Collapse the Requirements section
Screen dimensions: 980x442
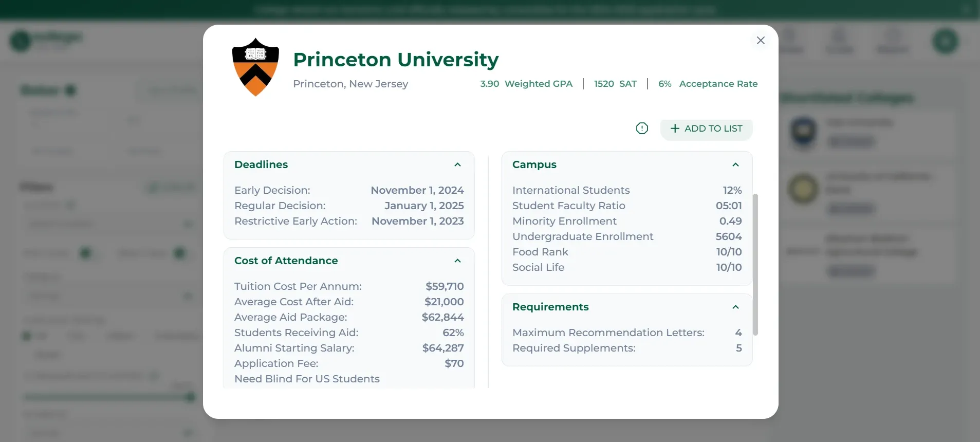point(735,307)
